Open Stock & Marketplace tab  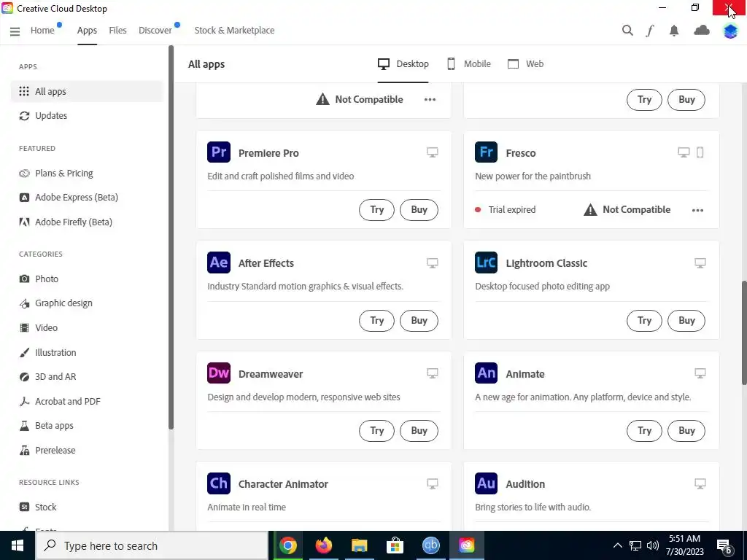pos(234,31)
